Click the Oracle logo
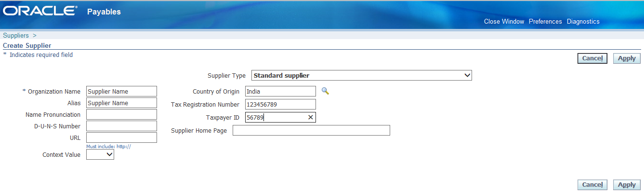 point(40,12)
